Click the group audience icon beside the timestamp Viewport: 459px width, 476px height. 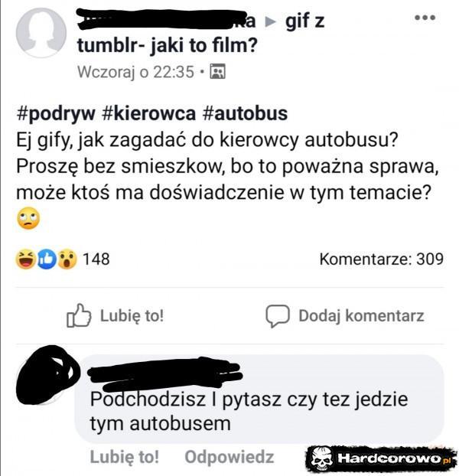[217, 72]
